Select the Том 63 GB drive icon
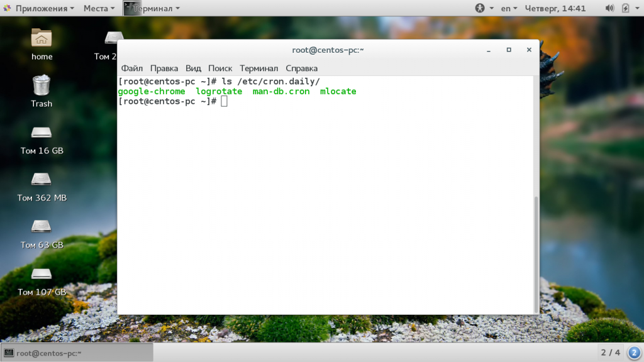 (x=42, y=227)
